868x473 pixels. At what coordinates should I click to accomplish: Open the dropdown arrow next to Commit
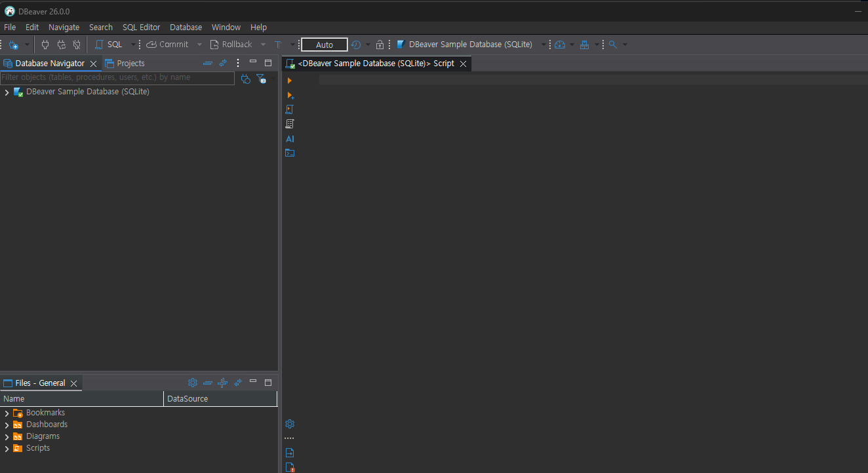(199, 45)
